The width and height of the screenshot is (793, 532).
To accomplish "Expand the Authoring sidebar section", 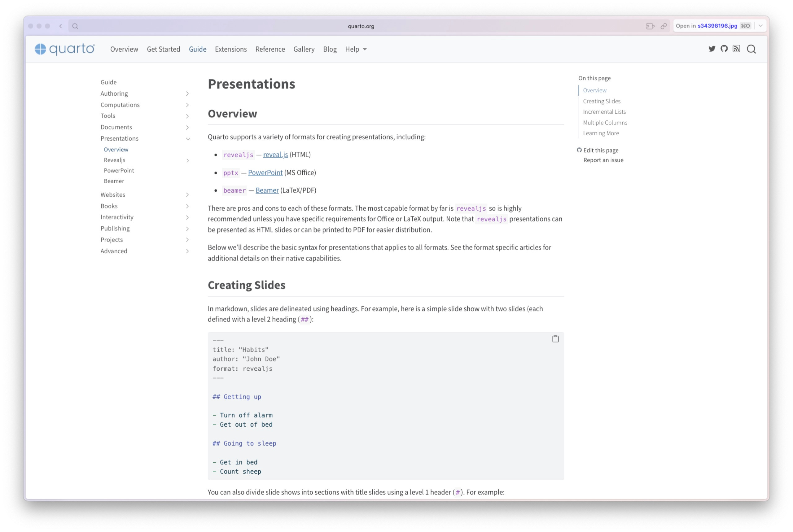I will (x=187, y=94).
